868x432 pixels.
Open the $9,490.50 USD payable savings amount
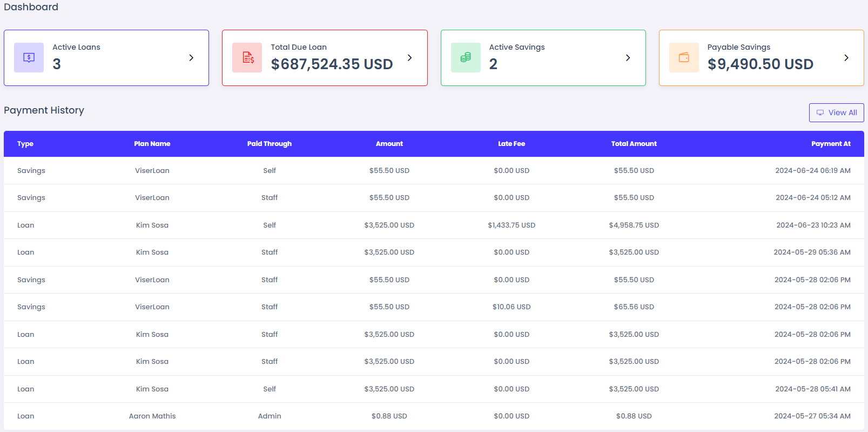760,64
